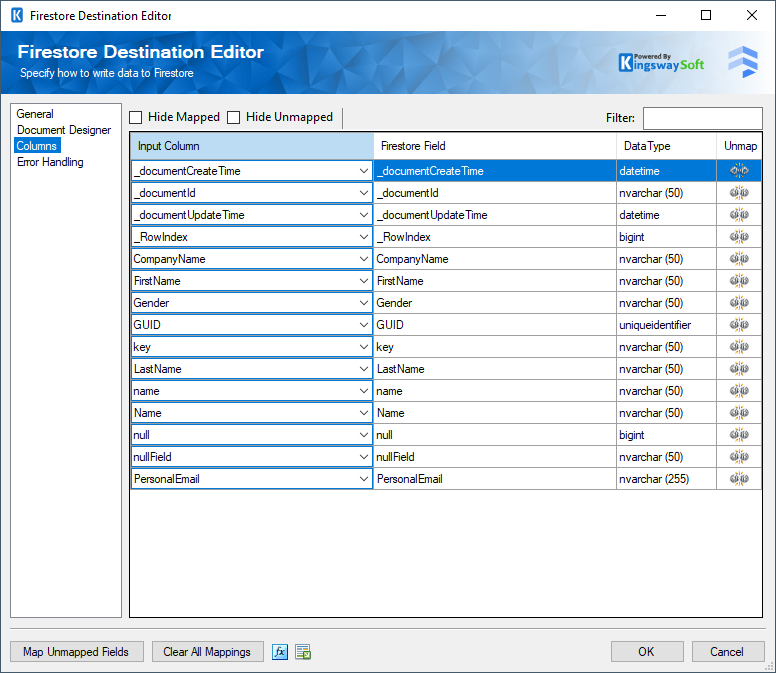Screen dimensions: 776x673
Task: Click Clear All Mappings button
Action: 207,652
